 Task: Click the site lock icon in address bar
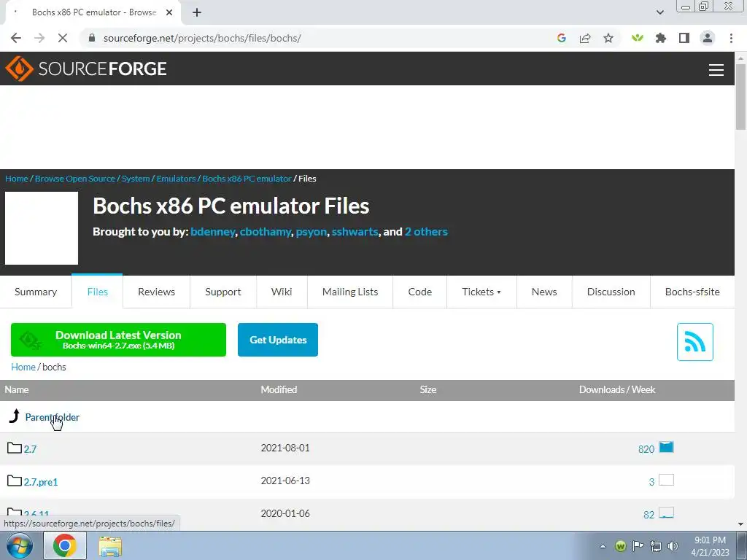point(92,38)
